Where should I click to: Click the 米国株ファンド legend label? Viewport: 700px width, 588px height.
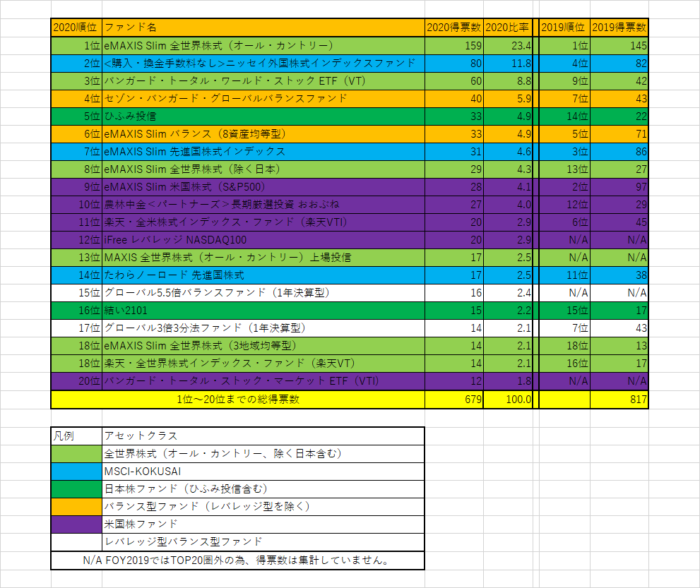[263, 524]
